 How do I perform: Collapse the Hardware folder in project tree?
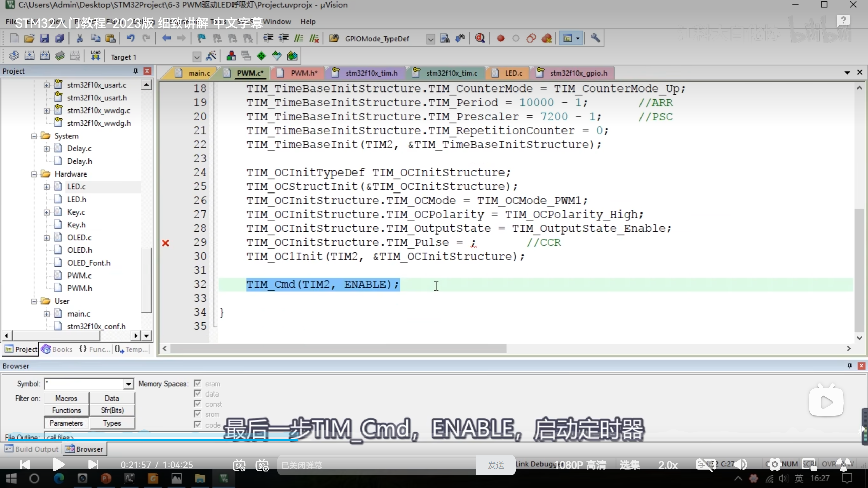(x=34, y=174)
